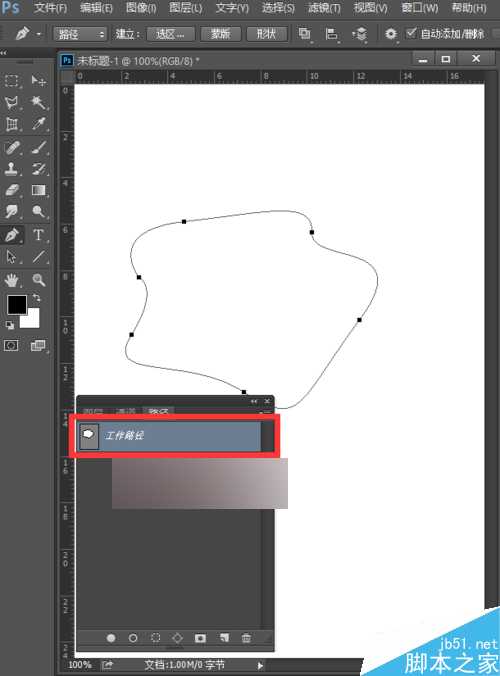Select the Gradient tool
Viewport: 500px width, 676px height.
click(38, 190)
